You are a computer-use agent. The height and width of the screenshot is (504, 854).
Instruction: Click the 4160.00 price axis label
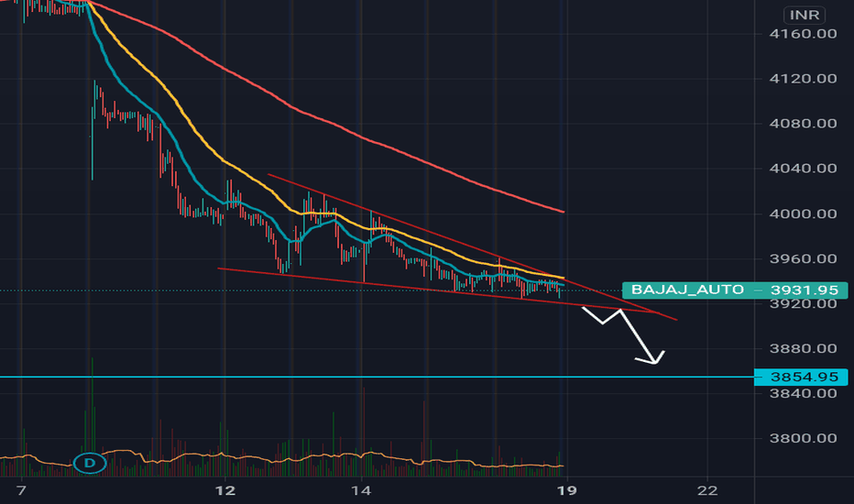pyautogui.click(x=803, y=34)
